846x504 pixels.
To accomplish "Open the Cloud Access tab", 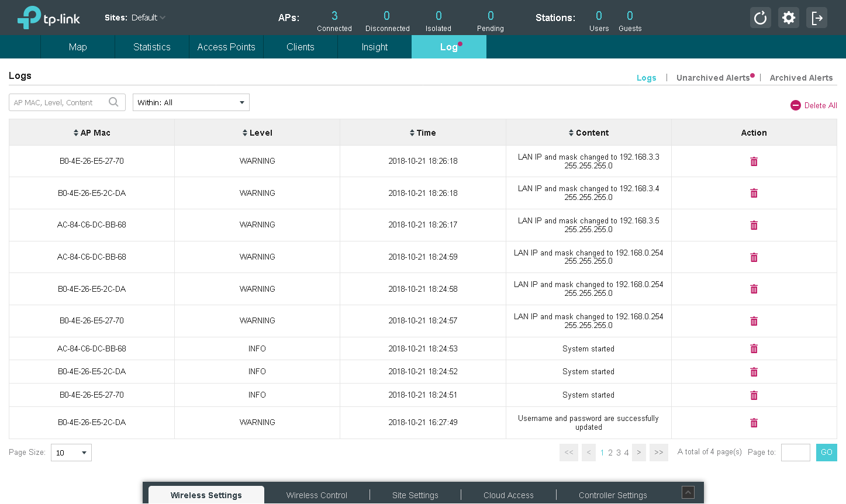I will tap(509, 495).
